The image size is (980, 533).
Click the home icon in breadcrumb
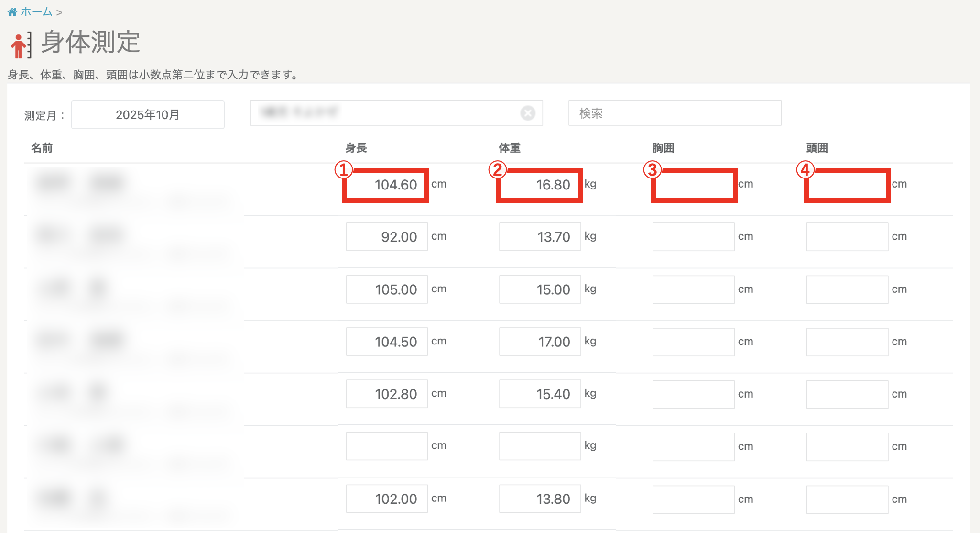pos(12,12)
